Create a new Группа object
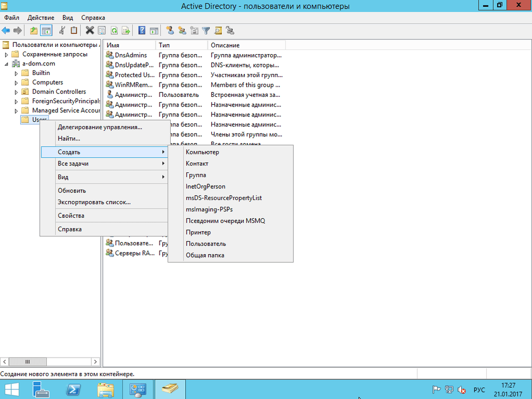 click(x=231, y=175)
